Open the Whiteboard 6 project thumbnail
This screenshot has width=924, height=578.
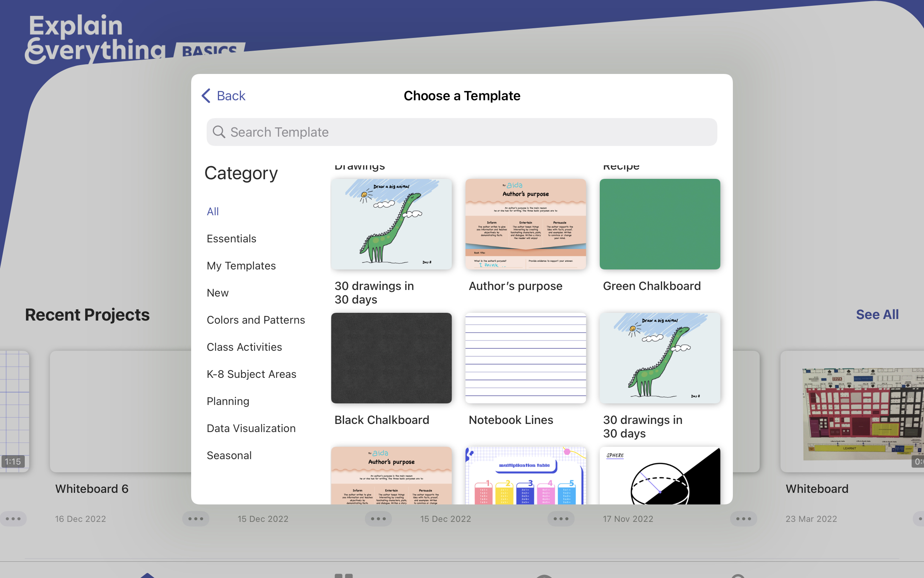[x=120, y=411]
